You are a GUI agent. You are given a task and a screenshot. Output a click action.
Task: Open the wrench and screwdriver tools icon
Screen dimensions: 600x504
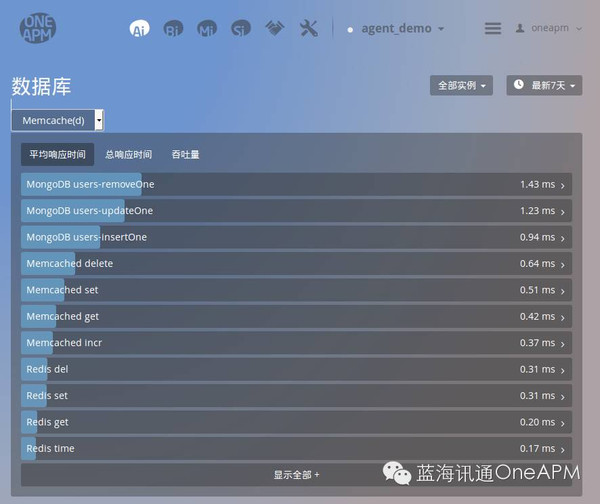tap(309, 29)
